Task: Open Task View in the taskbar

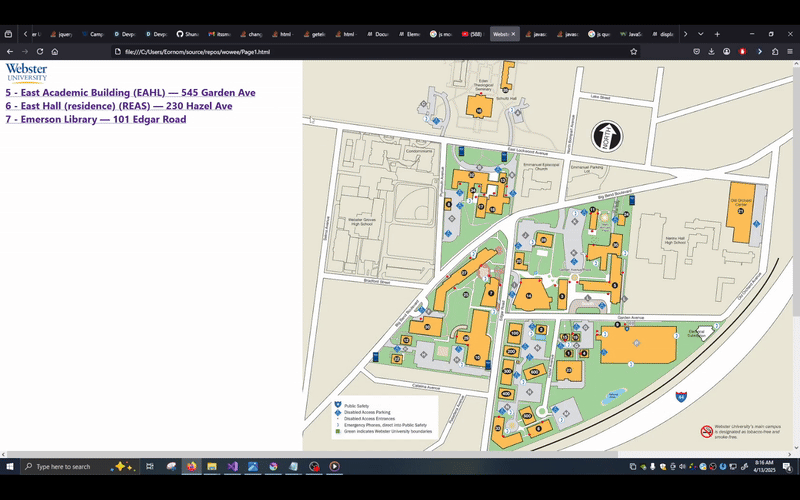Action: [149, 466]
